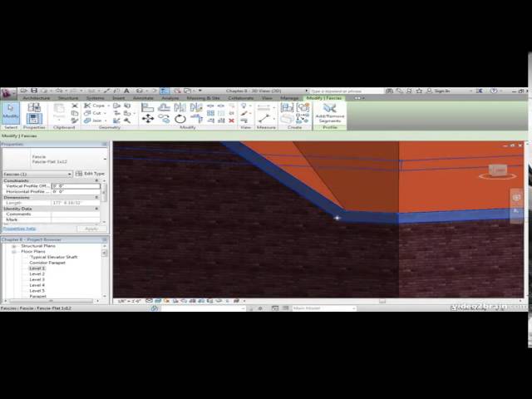
Task: Click the Edit Type button
Action: (90, 174)
